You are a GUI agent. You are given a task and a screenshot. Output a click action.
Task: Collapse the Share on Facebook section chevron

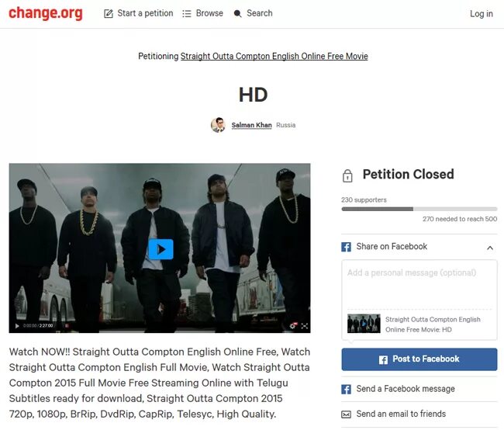coord(490,248)
